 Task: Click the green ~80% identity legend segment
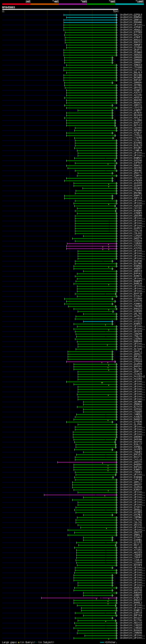[x=101, y=4]
